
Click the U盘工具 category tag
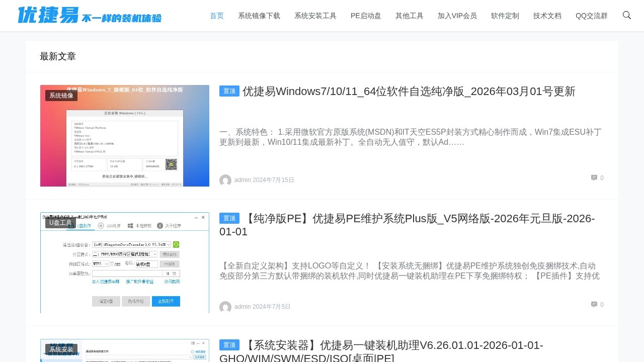[61, 223]
